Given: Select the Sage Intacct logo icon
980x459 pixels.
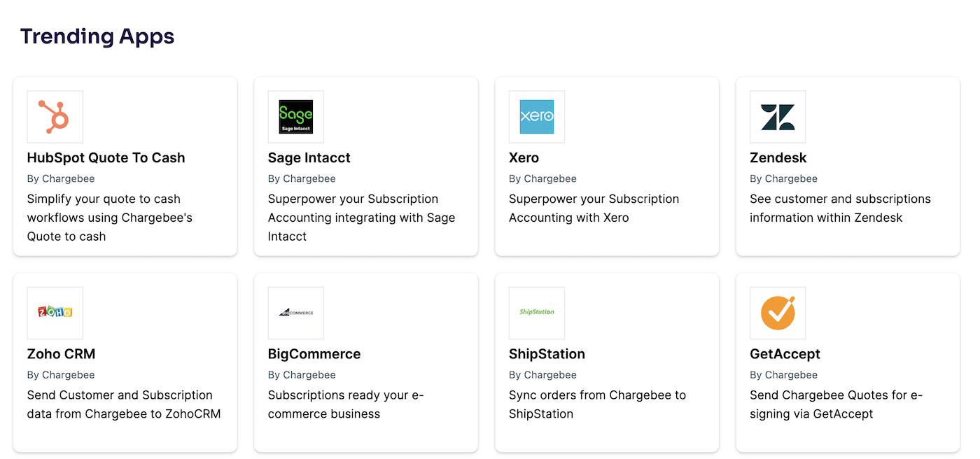Looking at the screenshot, I should [295, 116].
